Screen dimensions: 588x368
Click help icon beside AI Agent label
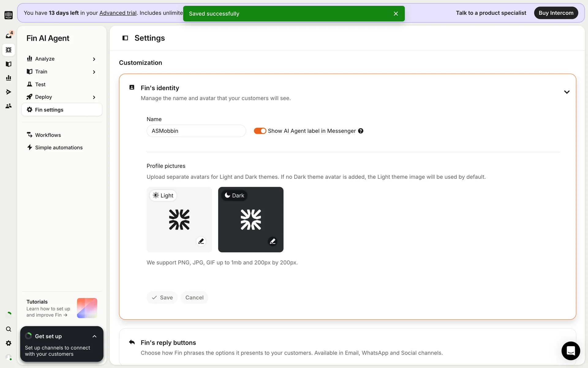coord(361,131)
